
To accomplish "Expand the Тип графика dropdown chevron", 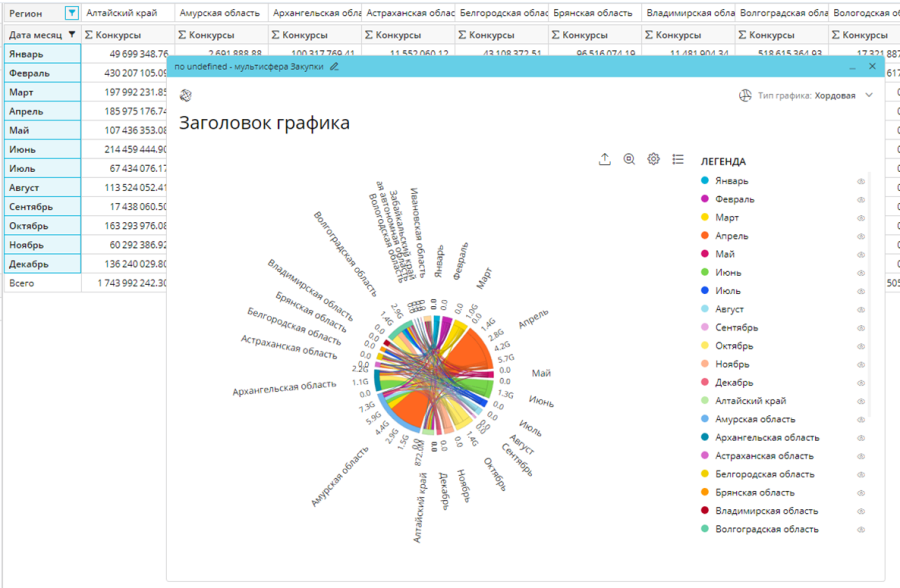I will point(869,95).
